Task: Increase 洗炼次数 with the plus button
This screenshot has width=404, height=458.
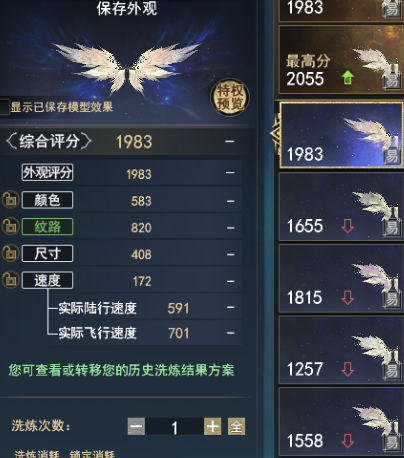Action: pyautogui.click(x=213, y=426)
